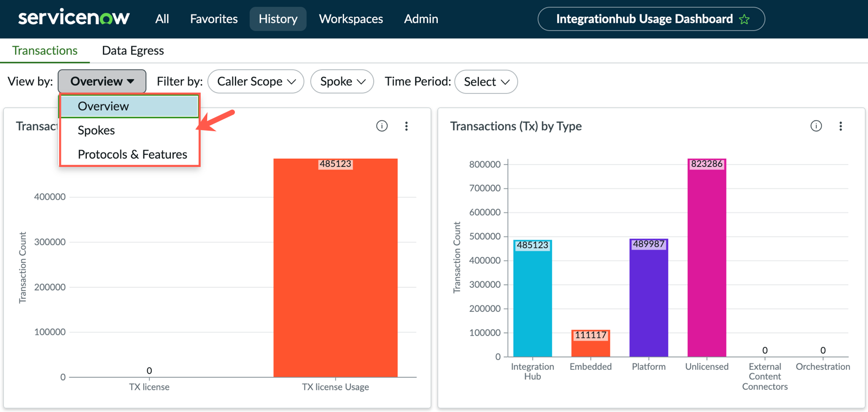Open the All menu
This screenshot has width=868, height=412.
(162, 19)
